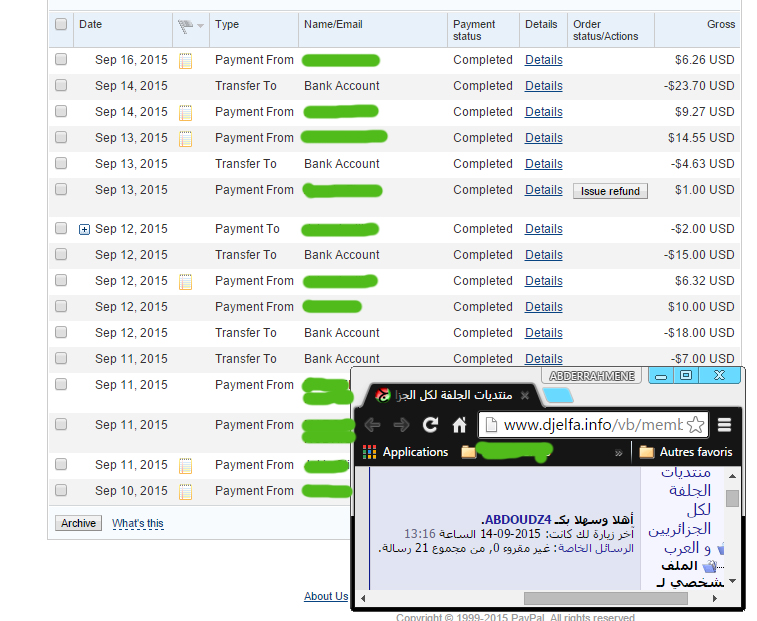The width and height of the screenshot is (757, 621).
Task: Click the Archive button
Action: click(78, 523)
